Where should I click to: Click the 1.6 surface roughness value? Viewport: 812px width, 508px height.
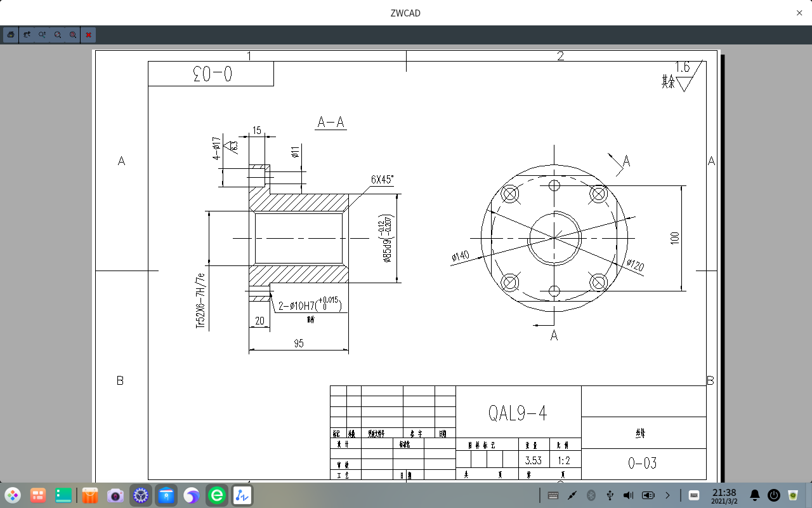pyautogui.click(x=683, y=67)
